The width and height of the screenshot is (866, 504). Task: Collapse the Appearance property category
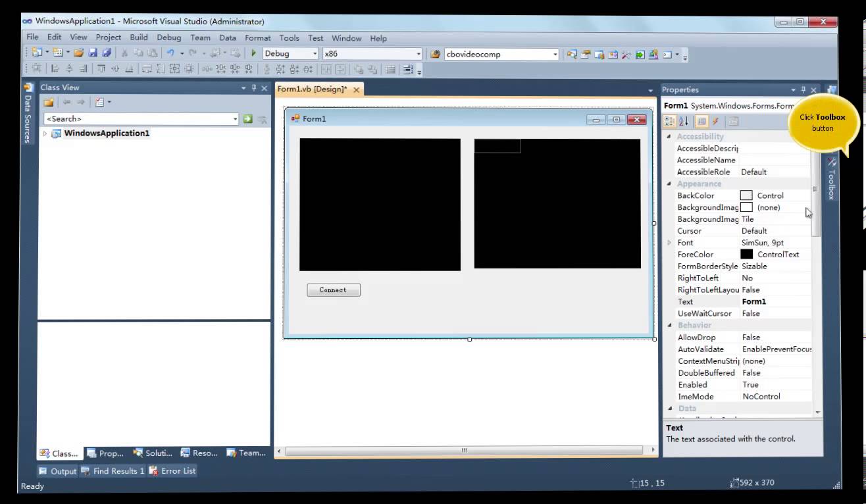(669, 184)
